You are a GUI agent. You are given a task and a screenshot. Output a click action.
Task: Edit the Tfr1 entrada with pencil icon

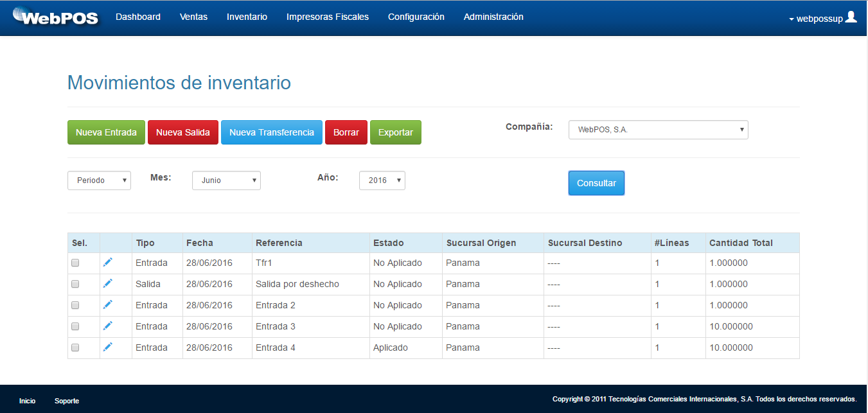pos(107,262)
